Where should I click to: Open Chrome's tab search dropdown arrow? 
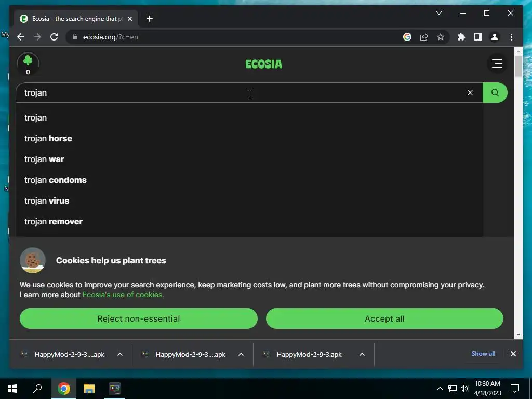pyautogui.click(x=438, y=13)
